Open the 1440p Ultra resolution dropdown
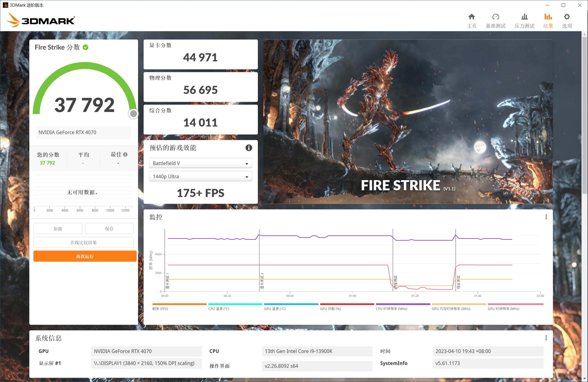Viewport: 588px width, 382px height. point(201,177)
